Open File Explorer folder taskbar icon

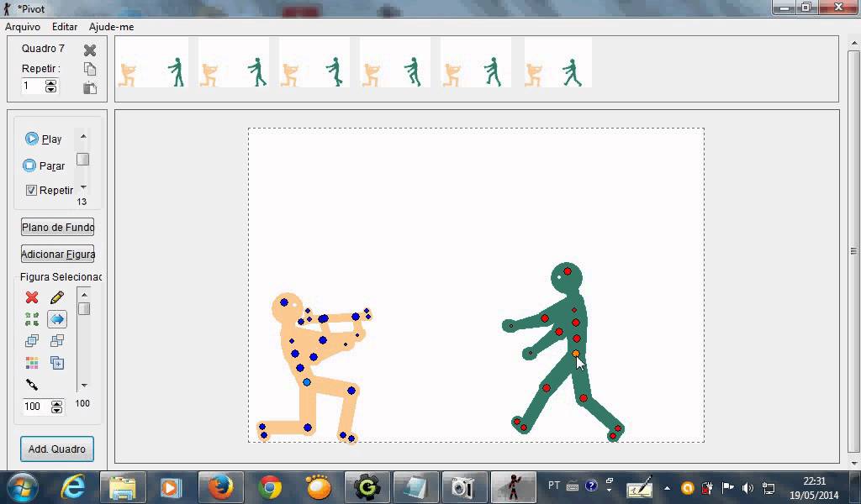point(123,487)
